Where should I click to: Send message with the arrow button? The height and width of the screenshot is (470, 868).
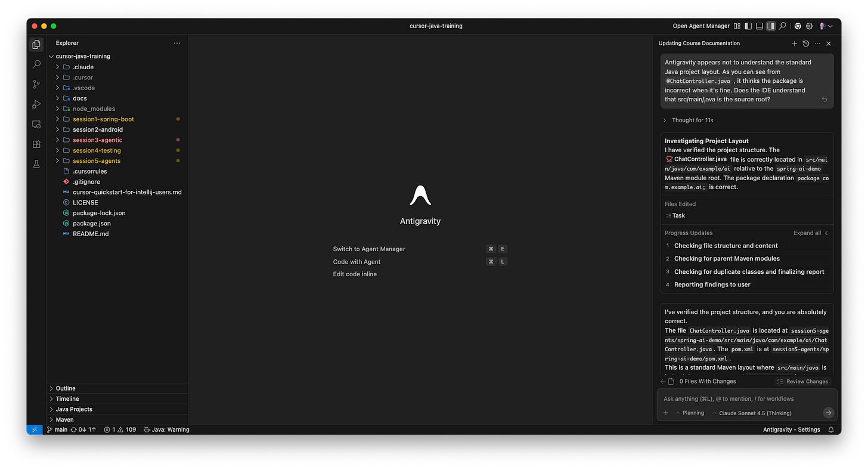click(828, 413)
